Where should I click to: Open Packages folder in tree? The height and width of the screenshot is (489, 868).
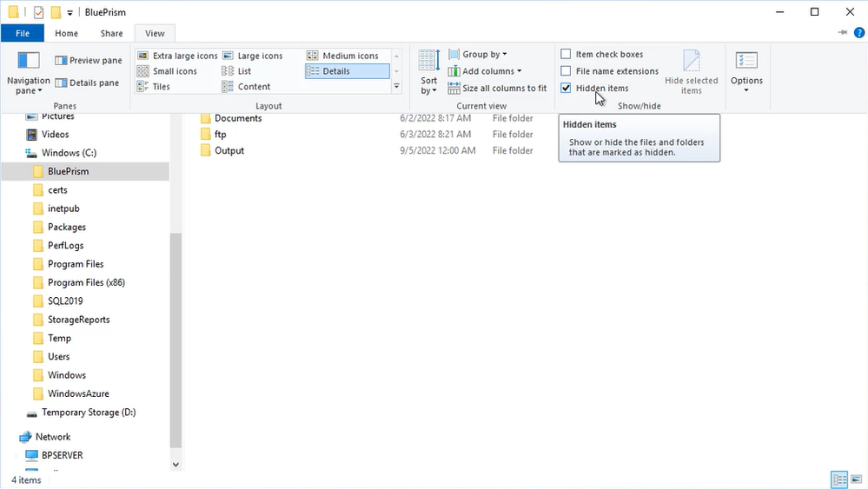click(x=66, y=228)
